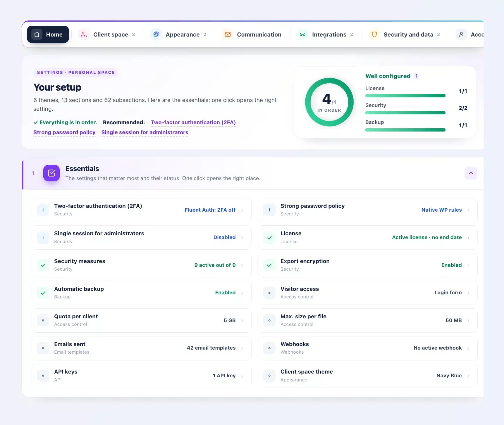Screen dimensions: 504x425
Task: Click the dot icon on Webhooks row
Action: (269, 348)
